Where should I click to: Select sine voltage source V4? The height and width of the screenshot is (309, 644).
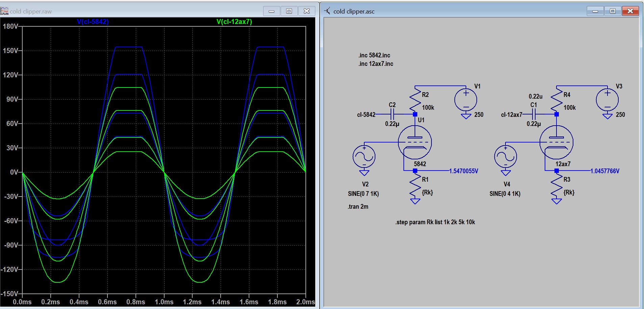(x=505, y=157)
